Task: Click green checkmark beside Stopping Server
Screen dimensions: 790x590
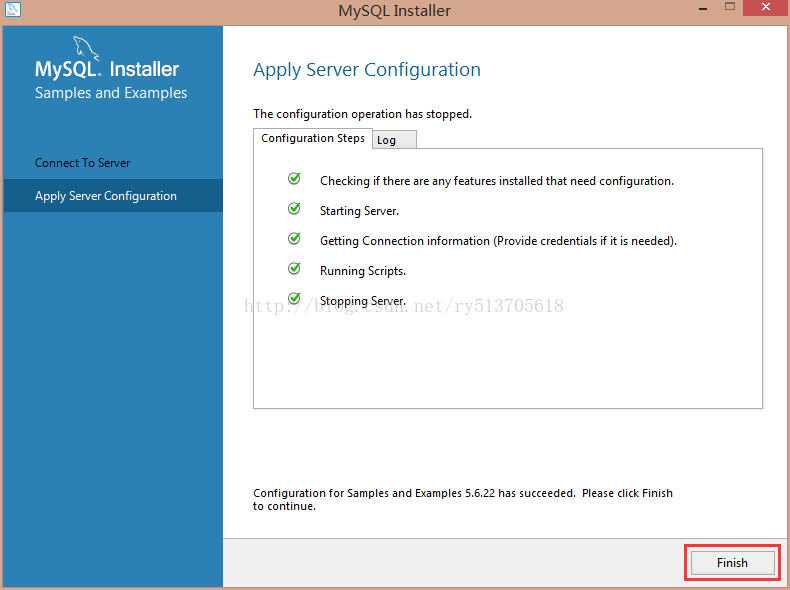Action: click(294, 298)
